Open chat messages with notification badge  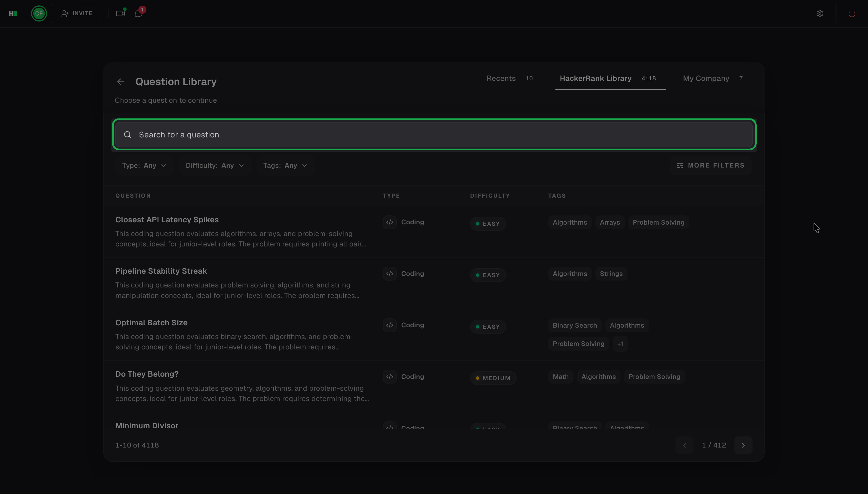pyautogui.click(x=139, y=13)
